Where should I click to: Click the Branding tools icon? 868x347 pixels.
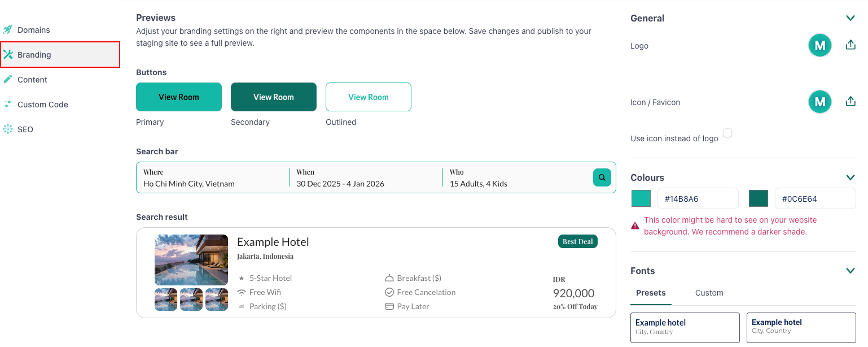click(x=8, y=54)
